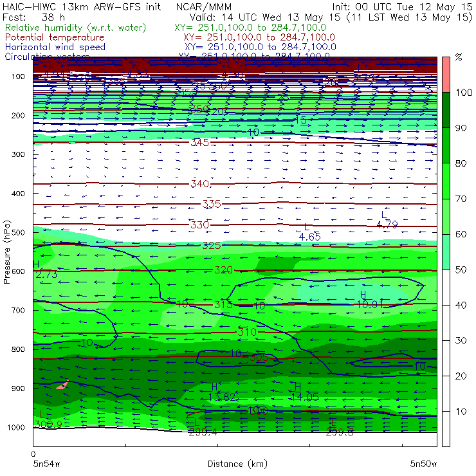Click the 'Fcst: 38 h' forecast label

(x=33, y=17)
